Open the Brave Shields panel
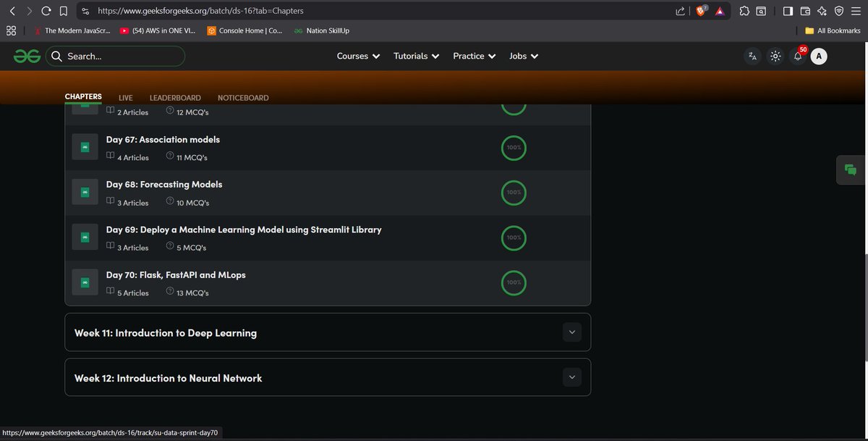 701,12
